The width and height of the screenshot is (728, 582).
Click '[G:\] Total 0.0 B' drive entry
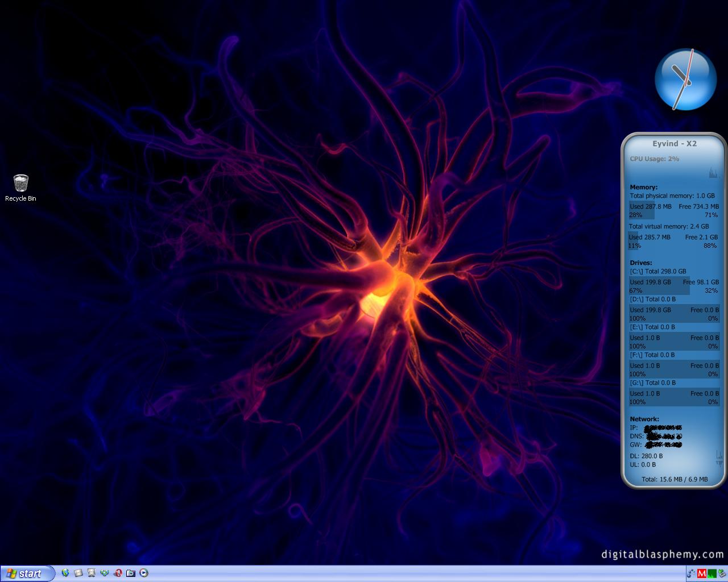tap(653, 383)
